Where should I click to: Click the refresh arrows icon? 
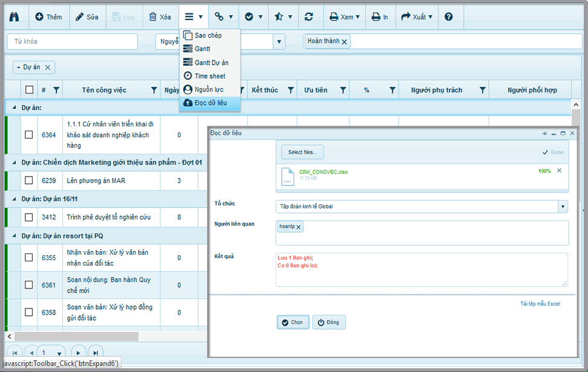coord(309,17)
